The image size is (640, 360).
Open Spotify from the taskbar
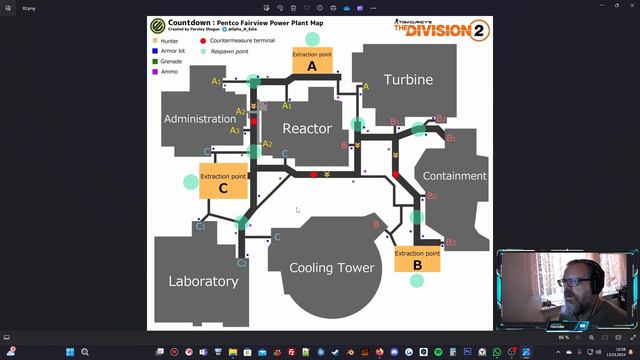pyautogui.click(x=438, y=352)
